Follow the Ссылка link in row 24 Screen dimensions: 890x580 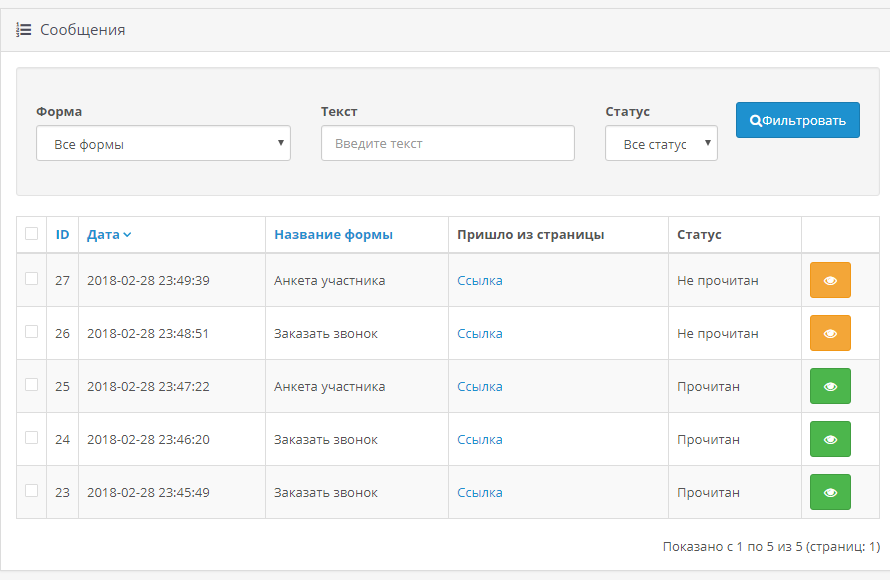480,440
